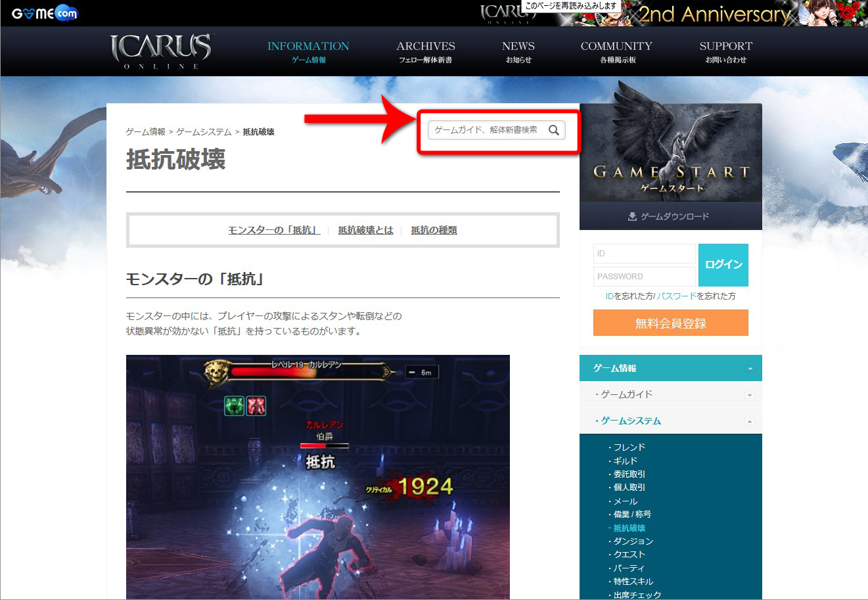The image size is (868, 600).
Task: Open the COMMUNITY menu
Action: point(616,52)
